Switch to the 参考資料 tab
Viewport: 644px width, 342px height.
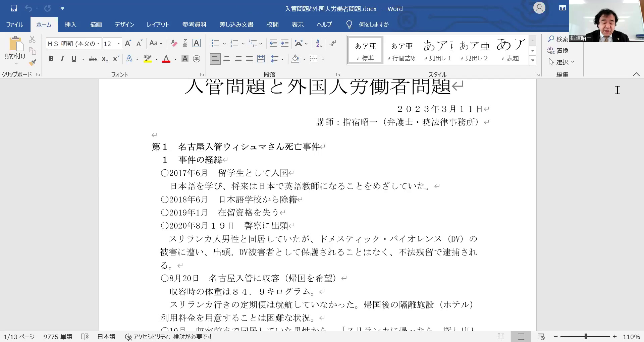pyautogui.click(x=195, y=24)
